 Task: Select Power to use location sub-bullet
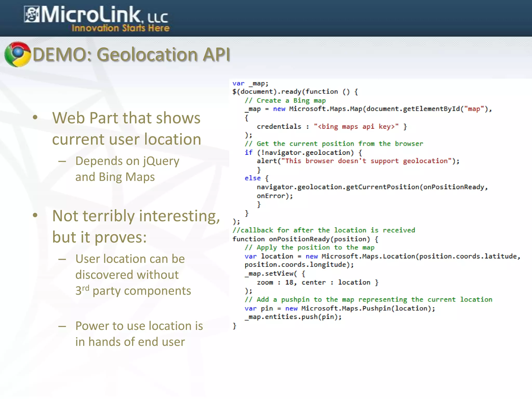(139, 326)
